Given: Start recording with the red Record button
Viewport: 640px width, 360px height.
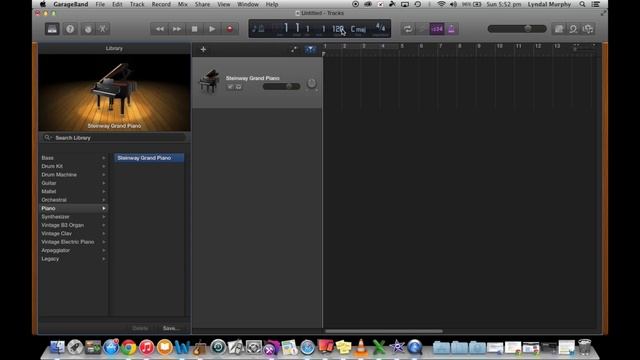Looking at the screenshot, I should click(x=230, y=29).
